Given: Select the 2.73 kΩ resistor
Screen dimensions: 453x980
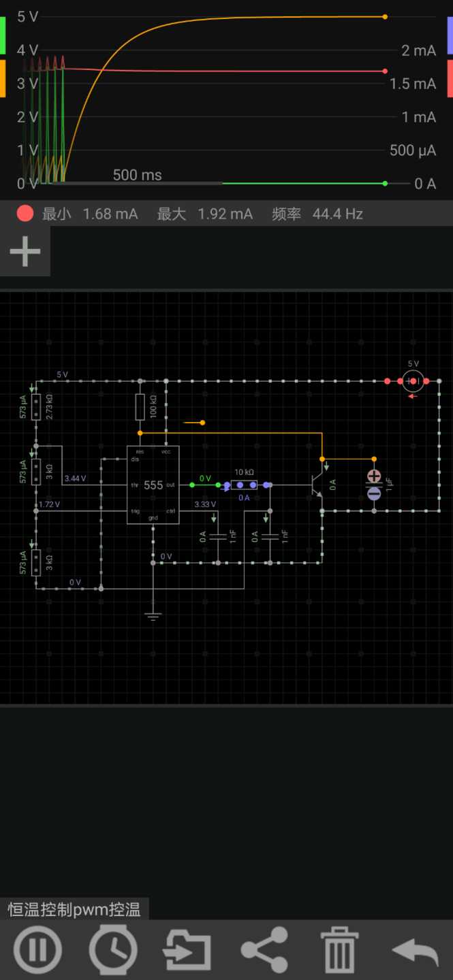Looking at the screenshot, I should click(x=36, y=406).
